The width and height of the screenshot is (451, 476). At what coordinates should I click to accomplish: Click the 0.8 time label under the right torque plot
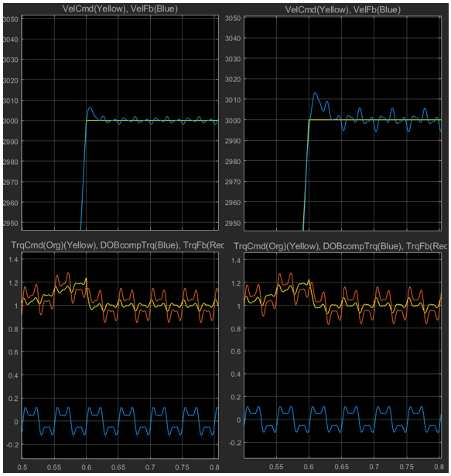439,467
